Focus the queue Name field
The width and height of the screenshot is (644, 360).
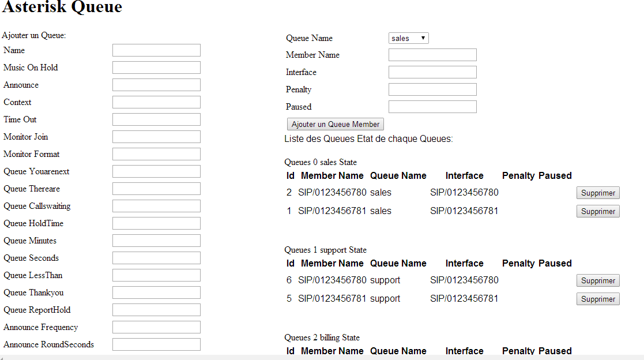[x=156, y=50]
